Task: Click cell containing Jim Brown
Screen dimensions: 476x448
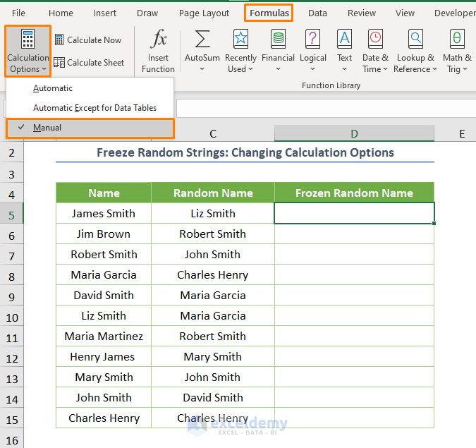Action: pyautogui.click(x=104, y=234)
